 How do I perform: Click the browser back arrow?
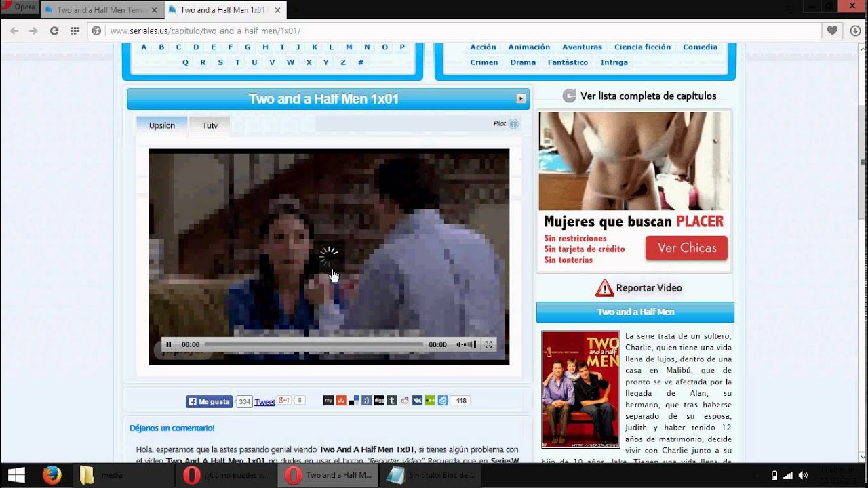point(14,30)
